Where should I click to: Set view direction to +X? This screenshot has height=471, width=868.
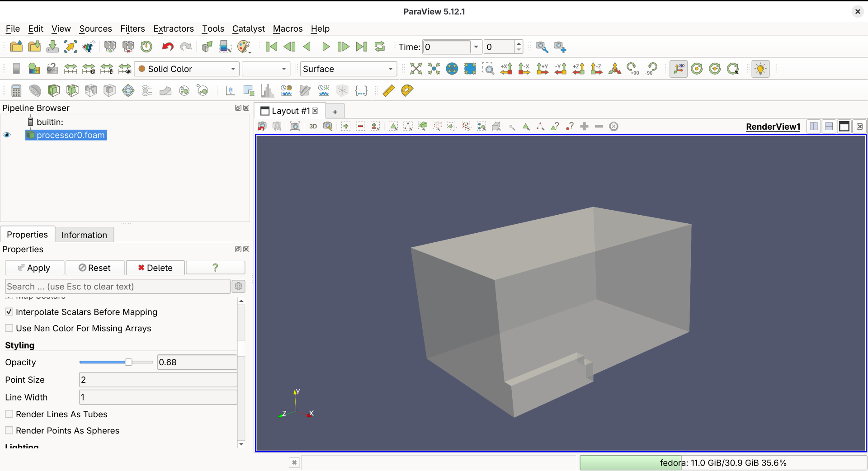[506, 69]
